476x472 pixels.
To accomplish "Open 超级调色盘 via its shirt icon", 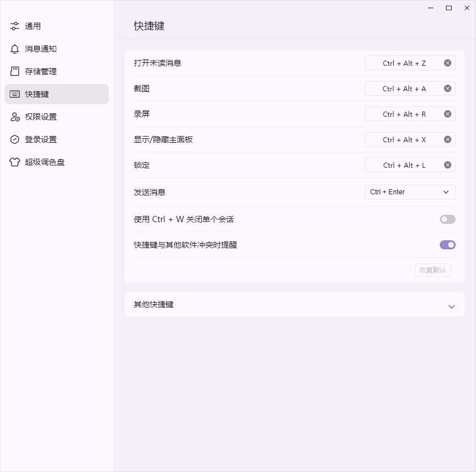I will [x=14, y=162].
